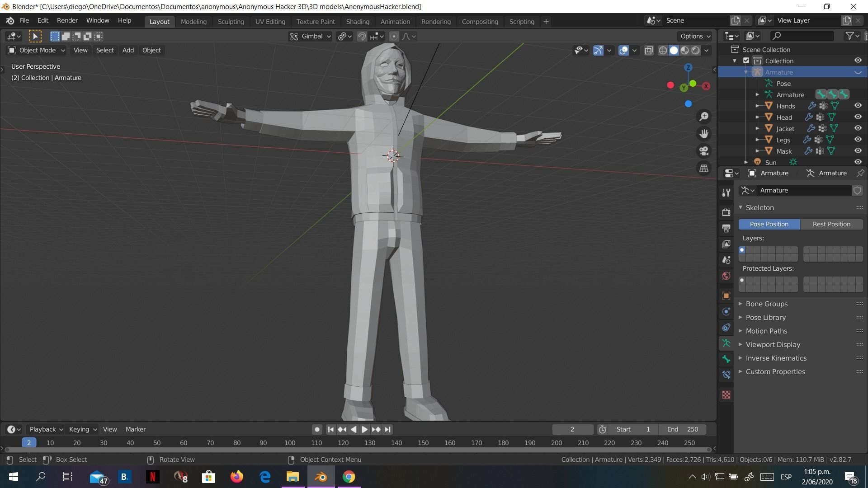
Task: Expand the Bone Groups panel
Action: pos(766,304)
